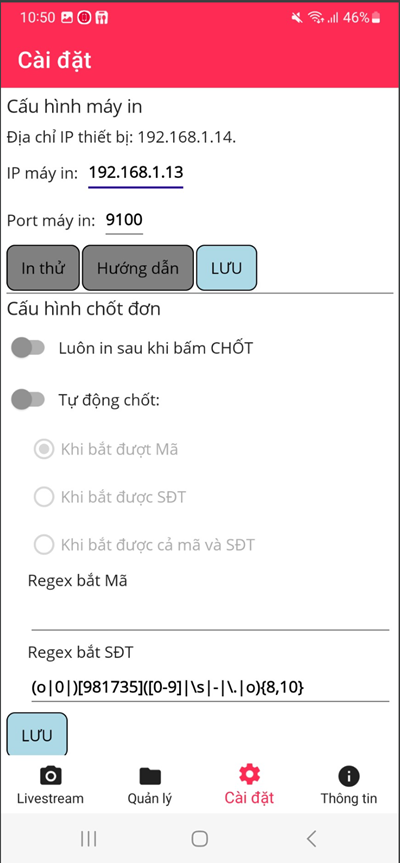Save printer config with top LƯU button
This screenshot has width=400, height=863.
click(227, 268)
